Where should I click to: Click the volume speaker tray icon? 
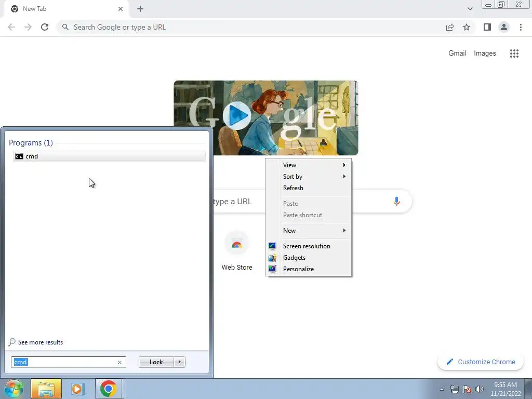click(480, 389)
